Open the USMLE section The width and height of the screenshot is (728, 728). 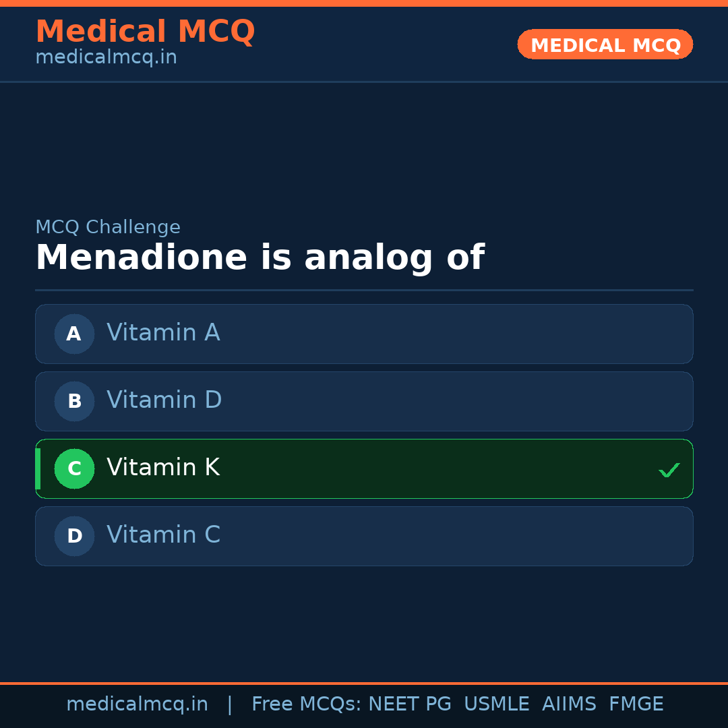coord(497,704)
